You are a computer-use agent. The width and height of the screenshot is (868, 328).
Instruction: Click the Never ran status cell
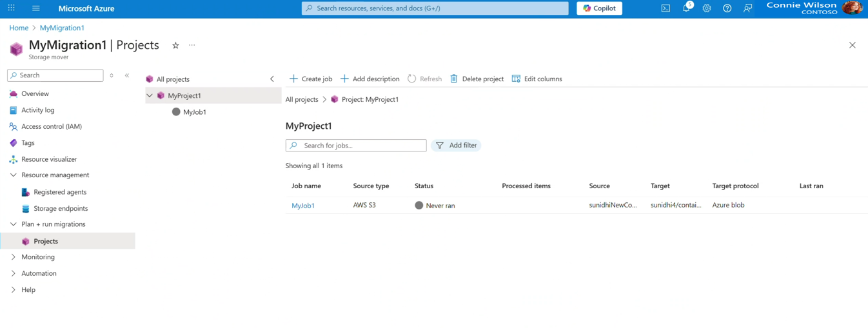click(435, 206)
